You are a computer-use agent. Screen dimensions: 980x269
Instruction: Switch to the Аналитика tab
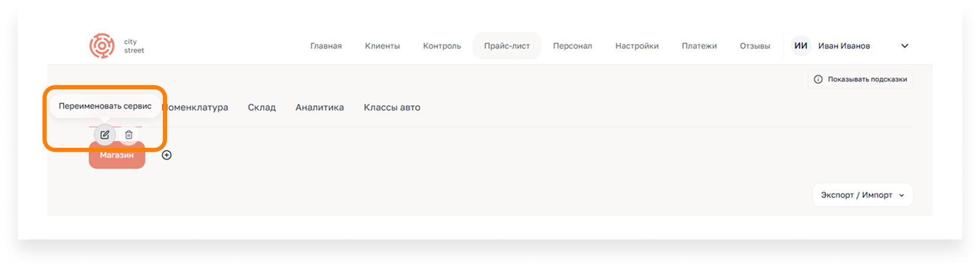click(320, 108)
